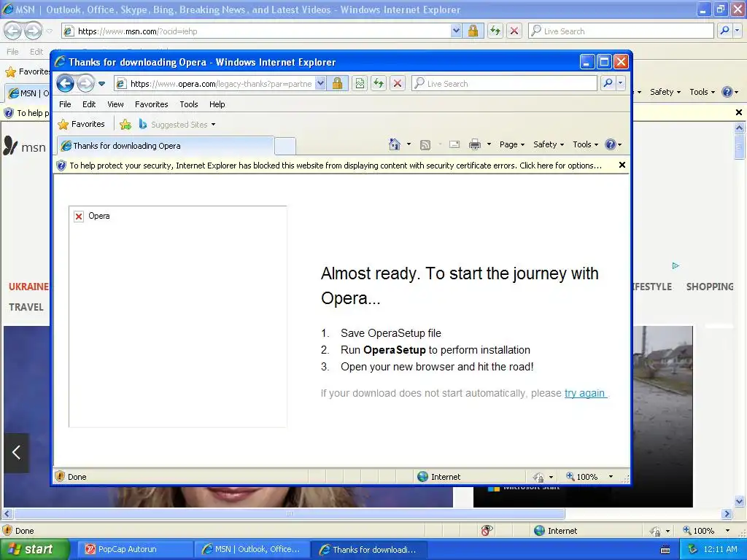Open front window search provider dropdown
The width and height of the screenshot is (747, 560).
click(x=620, y=84)
